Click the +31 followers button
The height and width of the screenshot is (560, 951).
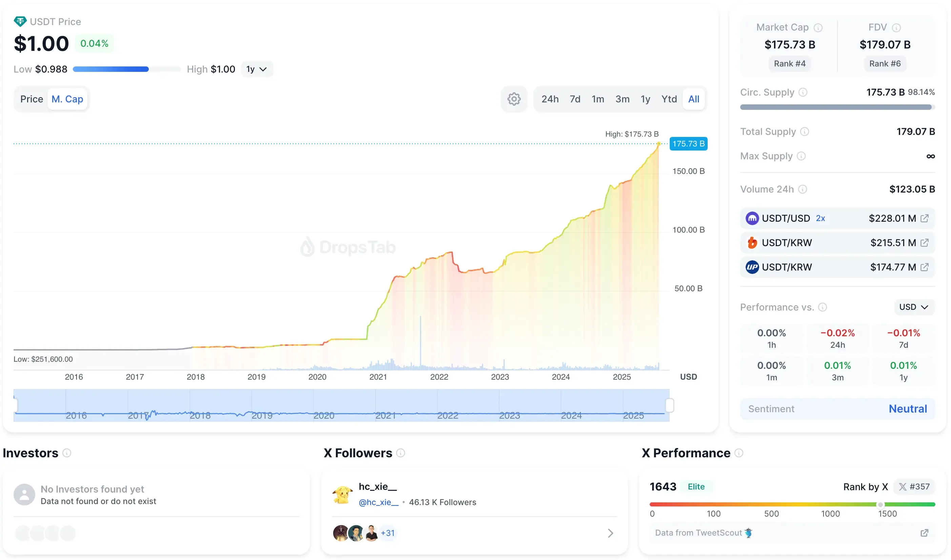[388, 533]
